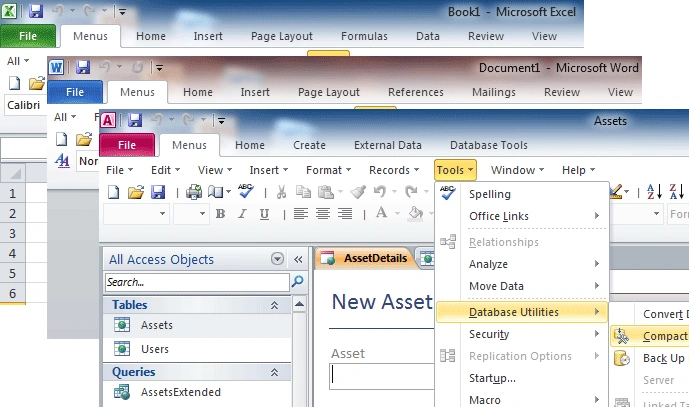Click the red File button in Access
The image size is (689, 407).
pos(127,144)
